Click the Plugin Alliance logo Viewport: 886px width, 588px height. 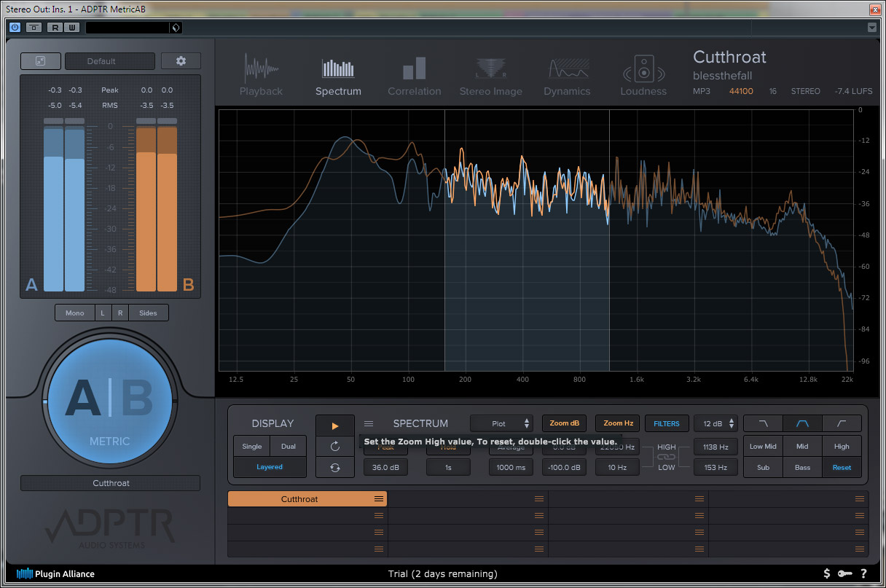pyautogui.click(x=55, y=573)
